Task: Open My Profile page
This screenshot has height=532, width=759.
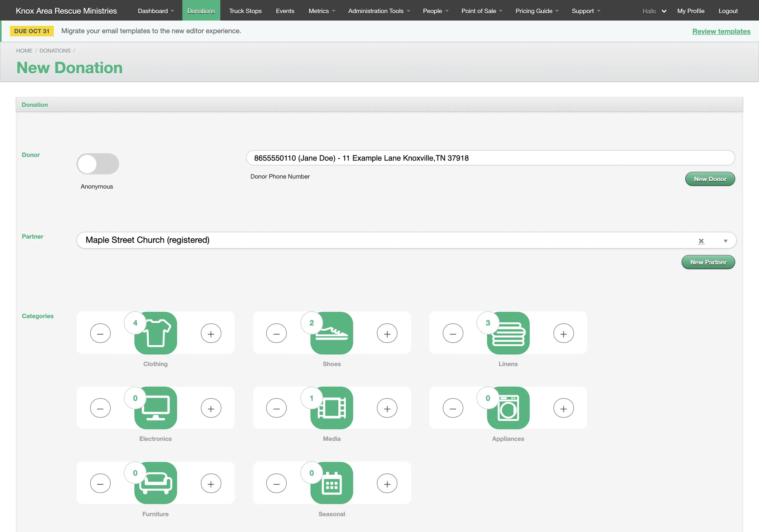Action: [691, 11]
